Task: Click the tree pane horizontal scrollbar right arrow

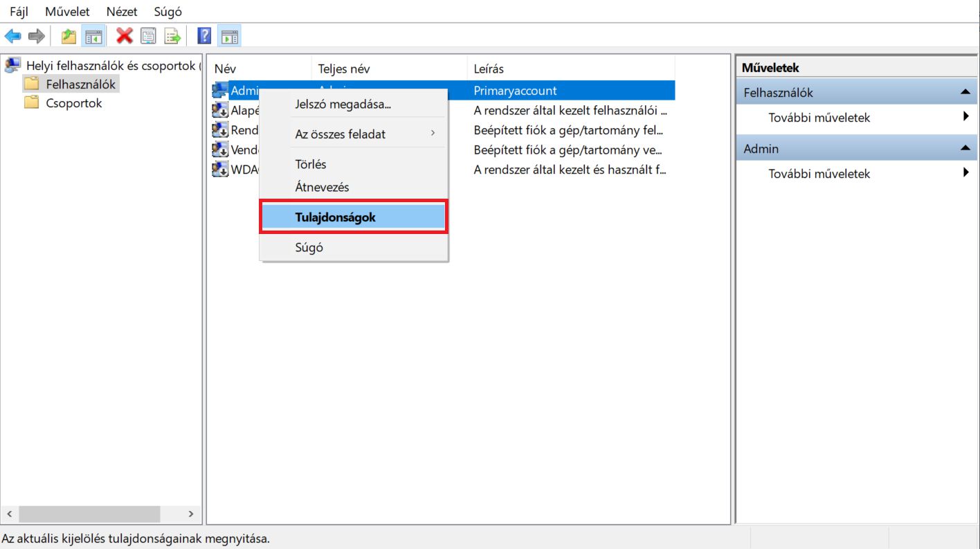Action: click(x=191, y=514)
